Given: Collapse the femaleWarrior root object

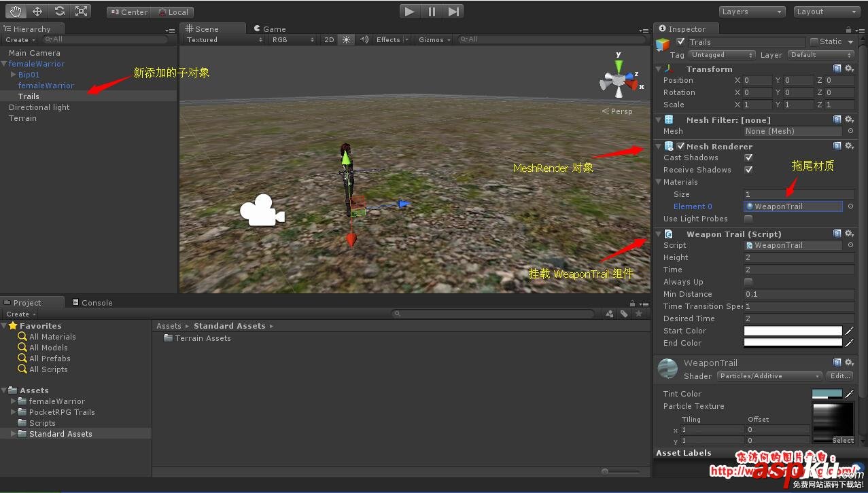Looking at the screenshot, I should [x=4, y=64].
